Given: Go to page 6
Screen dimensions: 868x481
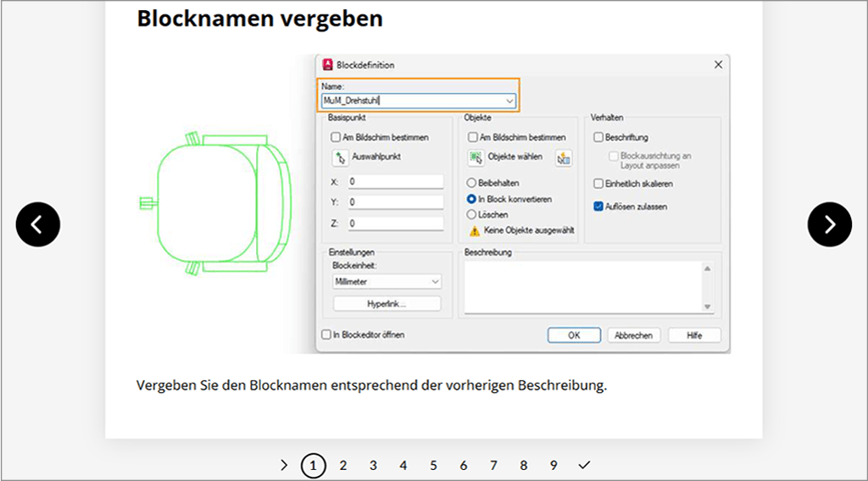Looking at the screenshot, I should click(464, 466).
